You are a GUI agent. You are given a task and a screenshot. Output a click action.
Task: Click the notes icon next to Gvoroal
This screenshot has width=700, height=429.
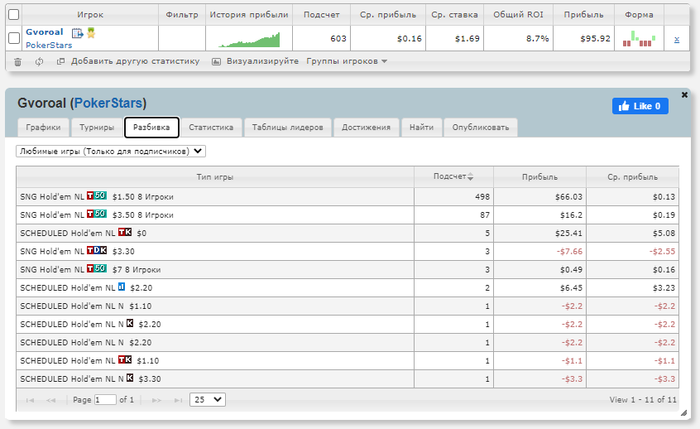coord(78,33)
